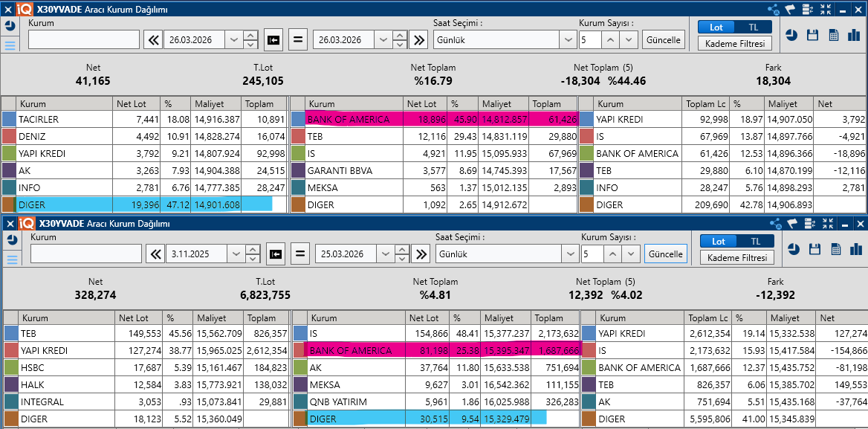This screenshot has height=429, width=868.
Task: Switch to Lot mode in the 26.03.2026 window
Action: click(716, 27)
